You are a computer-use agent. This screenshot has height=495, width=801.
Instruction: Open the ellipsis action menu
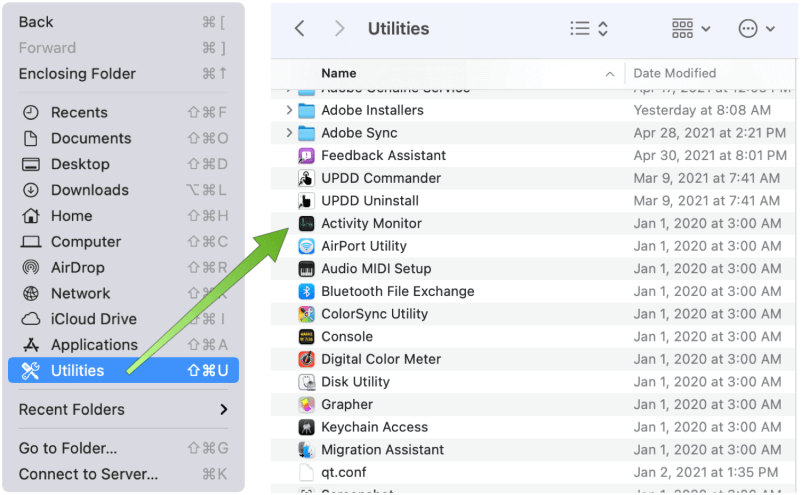(756, 29)
